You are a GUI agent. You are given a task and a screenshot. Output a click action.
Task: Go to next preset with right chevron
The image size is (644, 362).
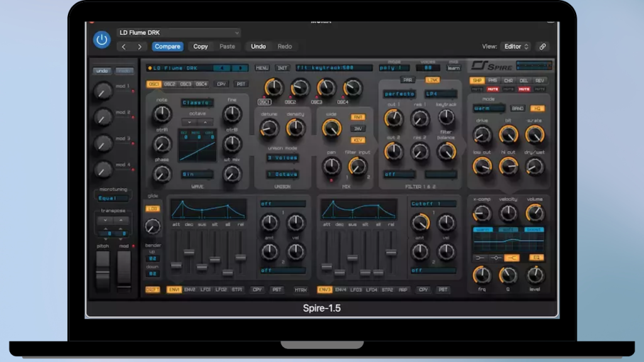(x=140, y=47)
